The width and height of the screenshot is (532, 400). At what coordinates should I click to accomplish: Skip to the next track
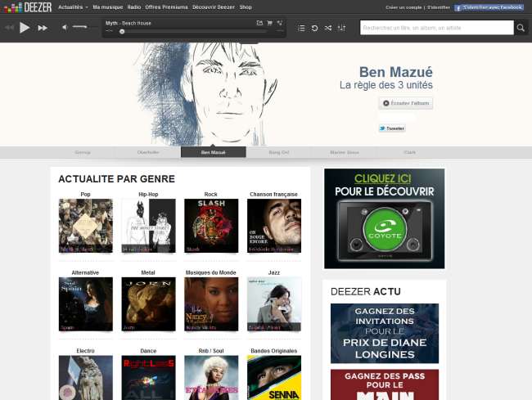click(x=43, y=28)
